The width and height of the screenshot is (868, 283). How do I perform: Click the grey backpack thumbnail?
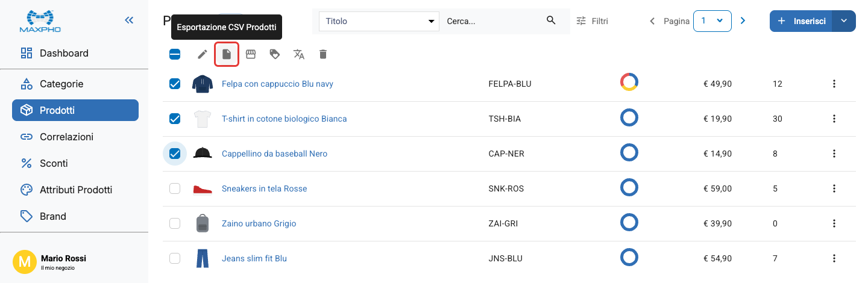pos(203,223)
